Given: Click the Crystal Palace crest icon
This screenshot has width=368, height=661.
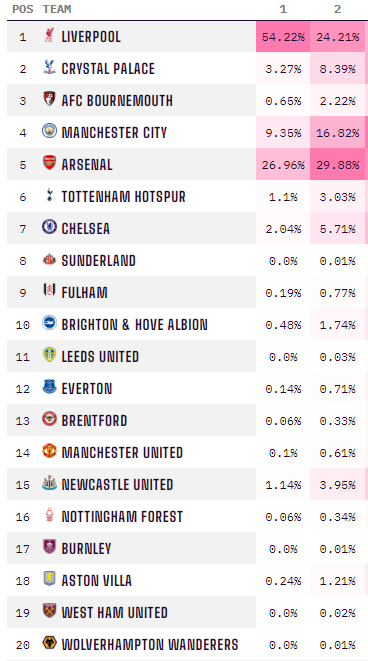Looking at the screenshot, I should pos(49,67).
